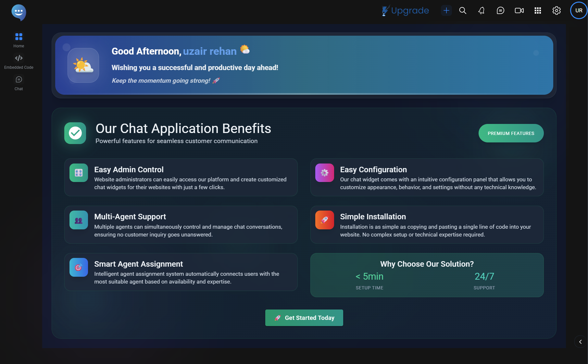The height and width of the screenshot is (364, 588).
Task: Click the Simple Installation rocket icon
Action: click(x=324, y=220)
